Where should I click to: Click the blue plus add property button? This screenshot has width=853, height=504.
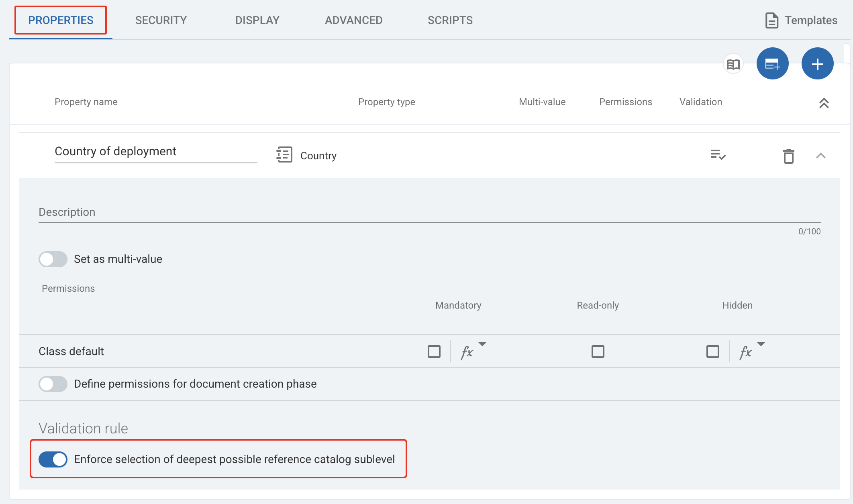(818, 63)
